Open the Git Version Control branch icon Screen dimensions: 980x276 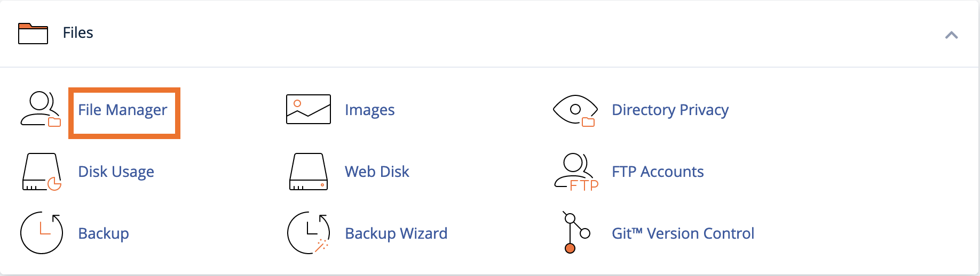tap(576, 232)
